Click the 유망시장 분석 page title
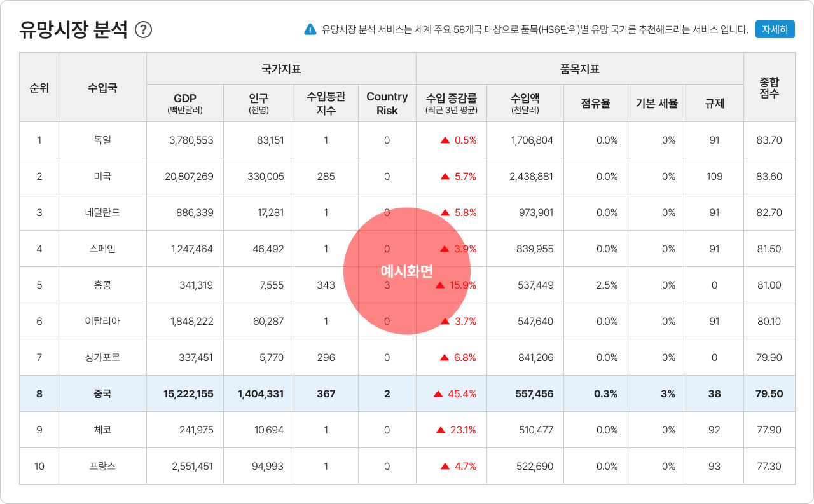The width and height of the screenshot is (814, 504). pos(73,29)
